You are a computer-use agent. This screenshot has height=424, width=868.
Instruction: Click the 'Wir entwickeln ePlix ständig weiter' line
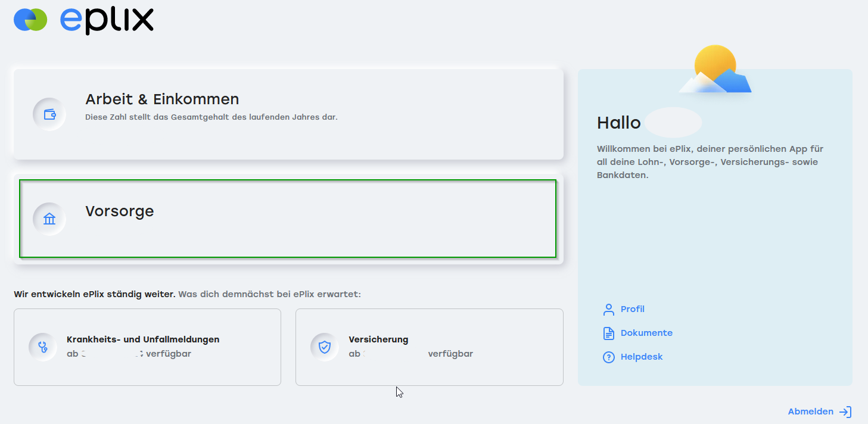pyautogui.click(x=95, y=294)
